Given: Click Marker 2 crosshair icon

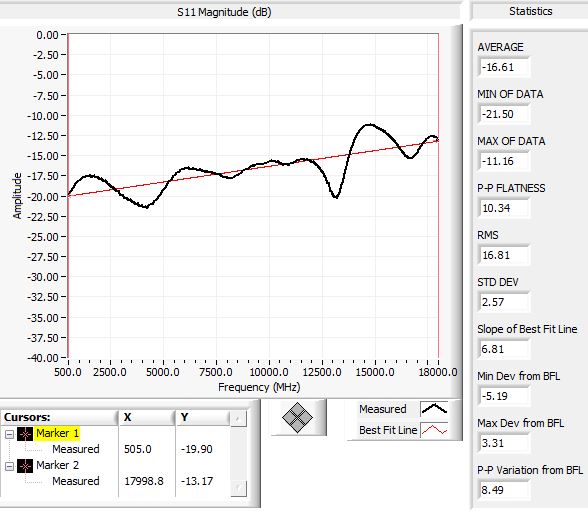Looking at the screenshot, I should pos(25,466).
